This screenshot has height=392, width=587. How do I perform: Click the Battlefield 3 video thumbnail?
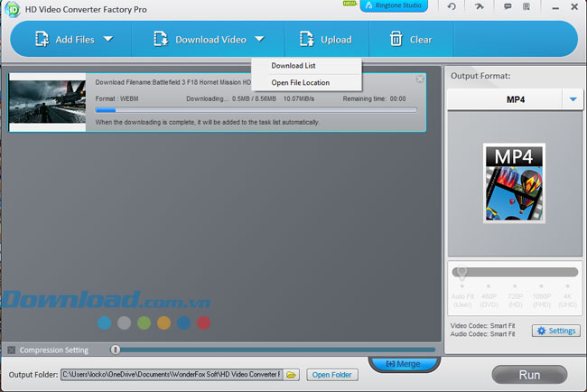(x=47, y=102)
